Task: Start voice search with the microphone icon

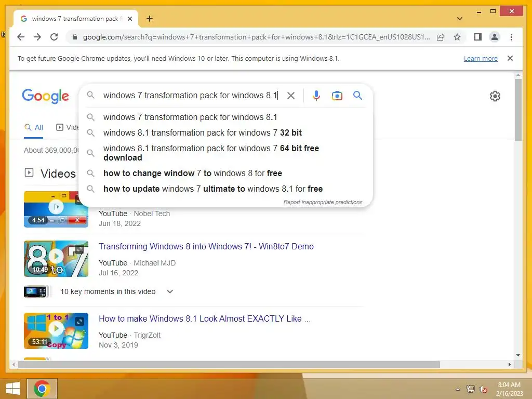Action: click(316, 96)
